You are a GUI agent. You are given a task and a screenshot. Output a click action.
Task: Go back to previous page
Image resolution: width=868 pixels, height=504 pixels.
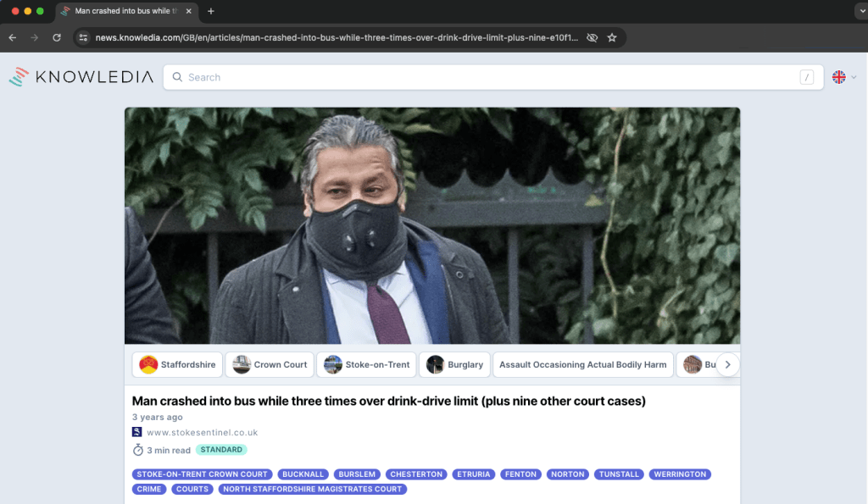click(13, 37)
